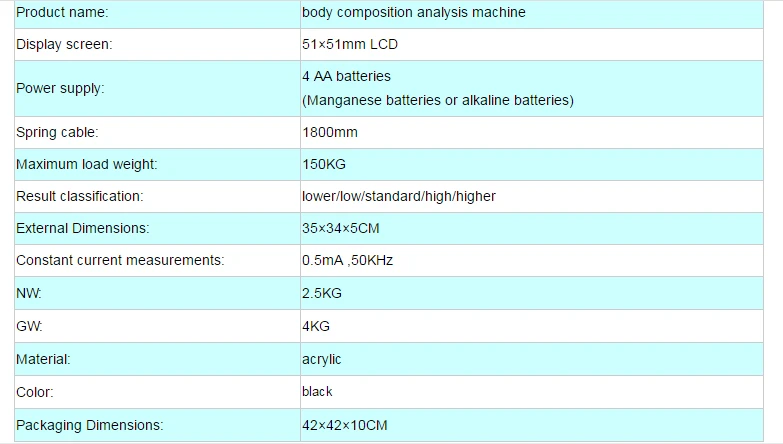
Task: Select '4 AA batteries' text
Action: (346, 76)
